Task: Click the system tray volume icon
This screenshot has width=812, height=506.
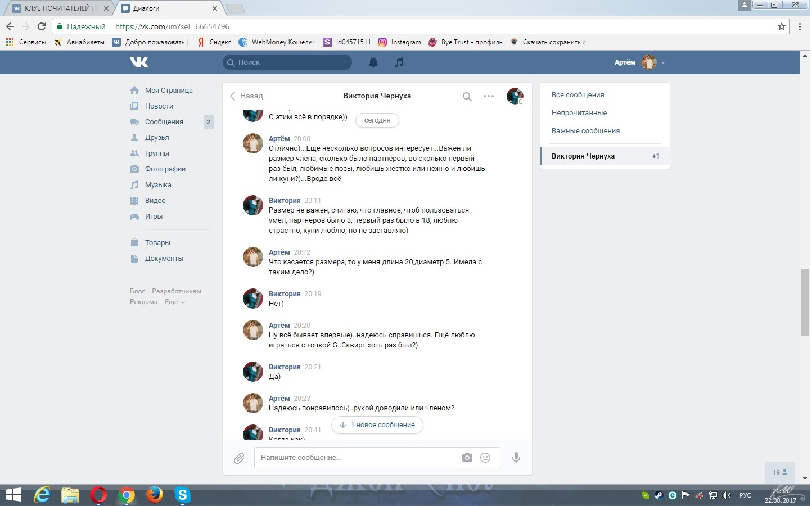Action: click(727, 495)
